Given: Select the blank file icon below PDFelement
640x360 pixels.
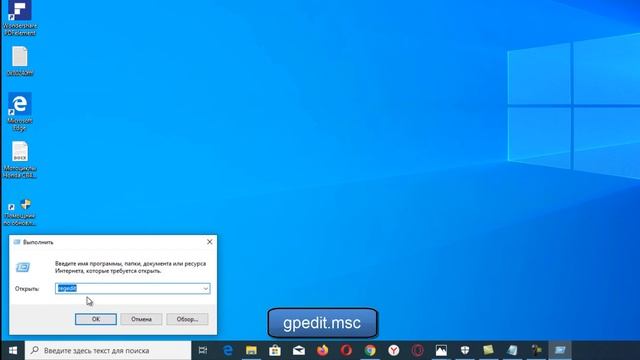Looking at the screenshot, I should tap(20, 61).
